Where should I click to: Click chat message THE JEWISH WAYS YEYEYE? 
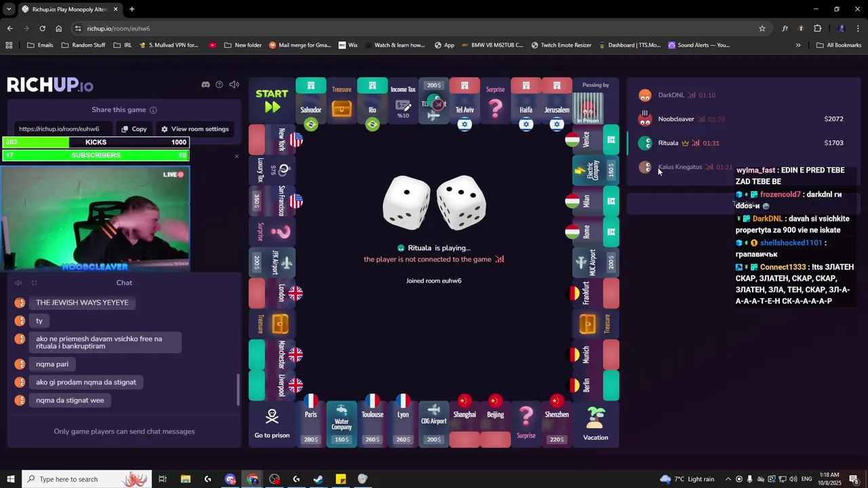pos(82,302)
